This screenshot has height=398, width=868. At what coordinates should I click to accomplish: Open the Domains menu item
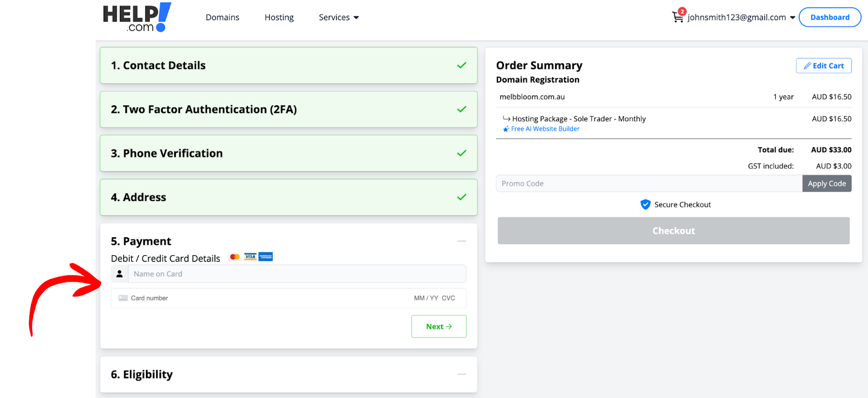pyautogui.click(x=222, y=17)
